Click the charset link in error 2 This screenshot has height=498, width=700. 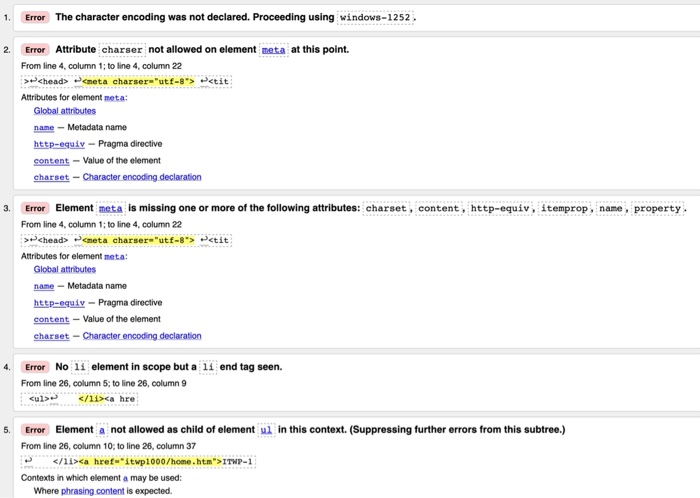[51, 177]
